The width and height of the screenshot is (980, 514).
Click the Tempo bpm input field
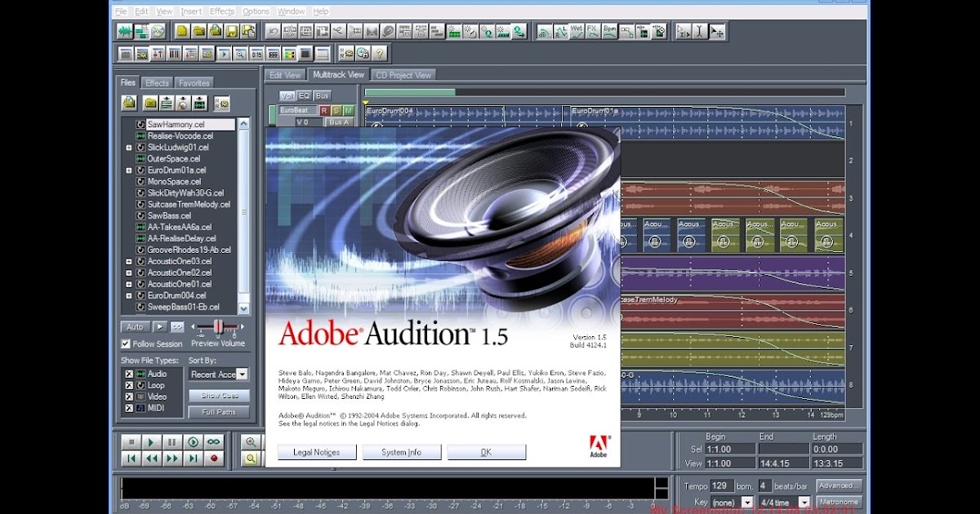[722, 485]
